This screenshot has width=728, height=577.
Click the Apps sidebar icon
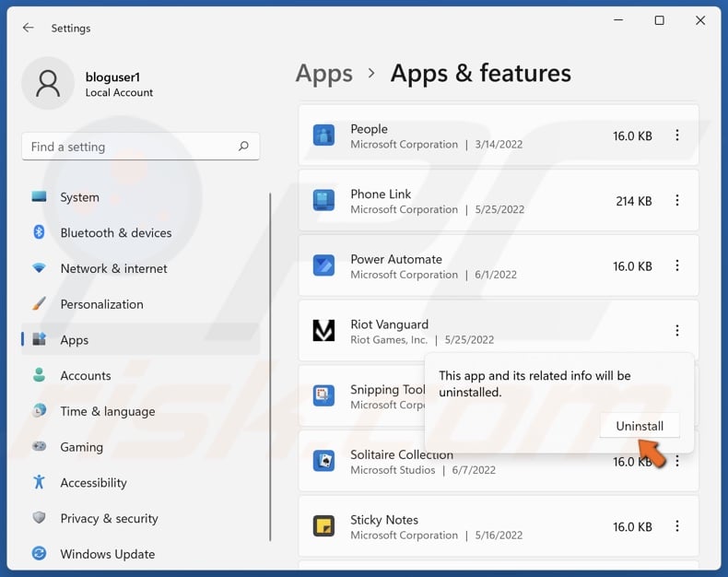click(x=39, y=339)
